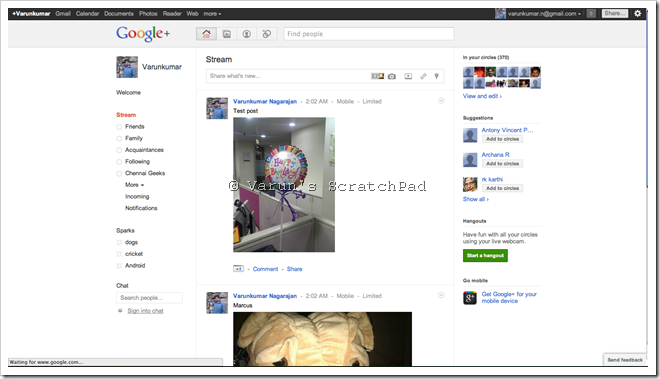This screenshot has width=660, height=379.
Task: Open options menu for Marcus post
Action: (x=441, y=295)
